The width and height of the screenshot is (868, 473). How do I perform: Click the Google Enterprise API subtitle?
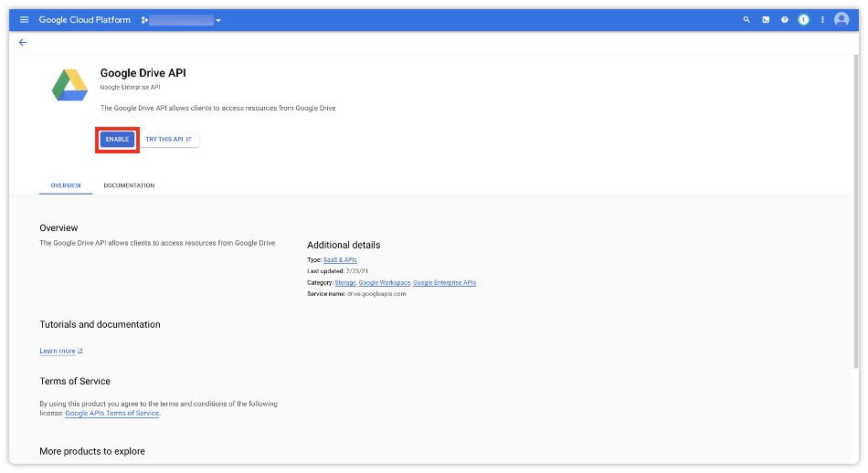point(130,88)
